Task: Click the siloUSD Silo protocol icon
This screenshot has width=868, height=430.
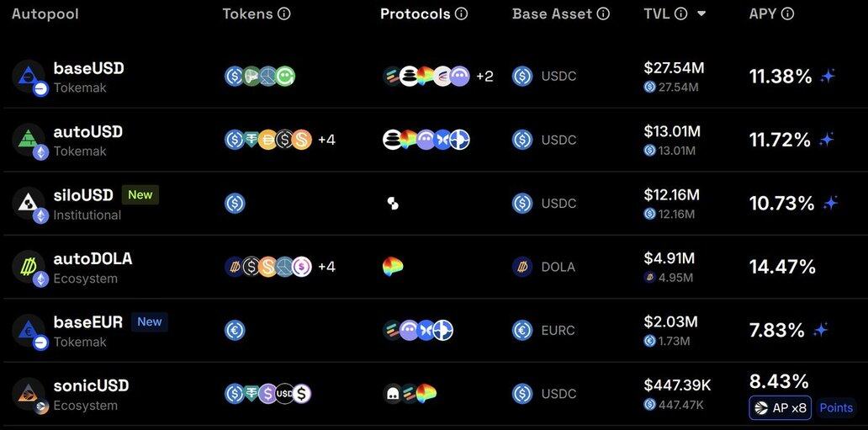Action: coord(393,204)
